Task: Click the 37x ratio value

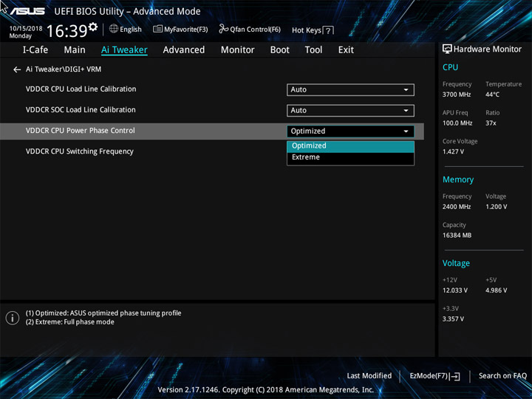Action: [491, 123]
